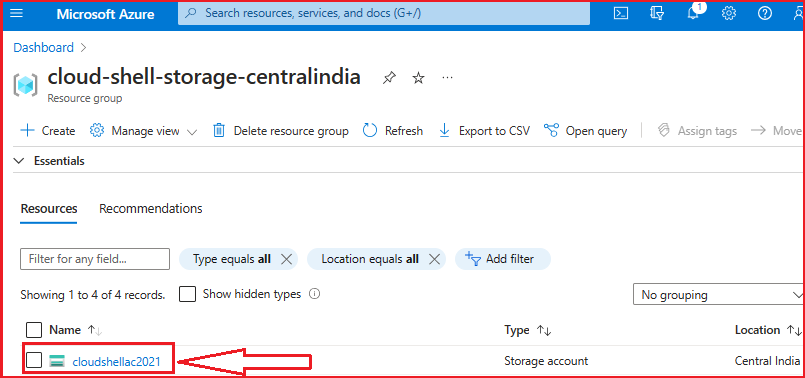The width and height of the screenshot is (805, 378).
Task: Click Open query
Action: [x=586, y=131]
